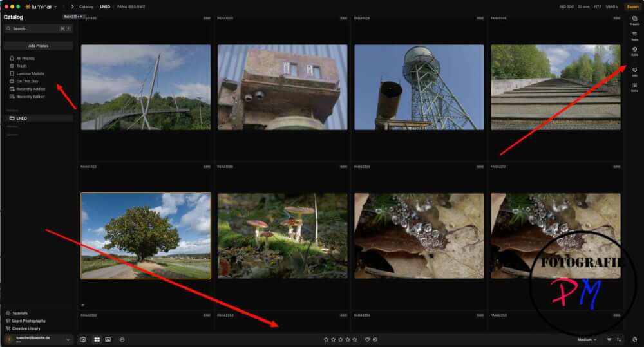644x347 pixels.
Task: Select the red mushrooms thumbnail
Action: click(x=283, y=236)
